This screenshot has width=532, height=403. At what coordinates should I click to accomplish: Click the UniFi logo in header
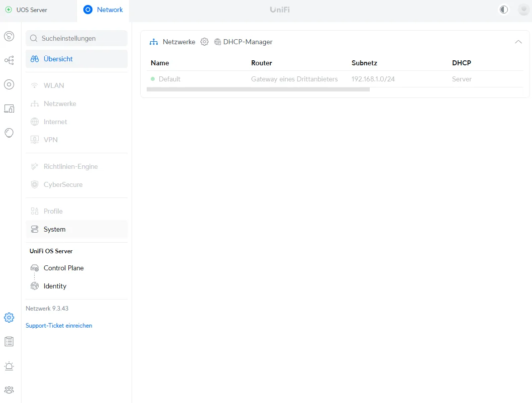[280, 10]
